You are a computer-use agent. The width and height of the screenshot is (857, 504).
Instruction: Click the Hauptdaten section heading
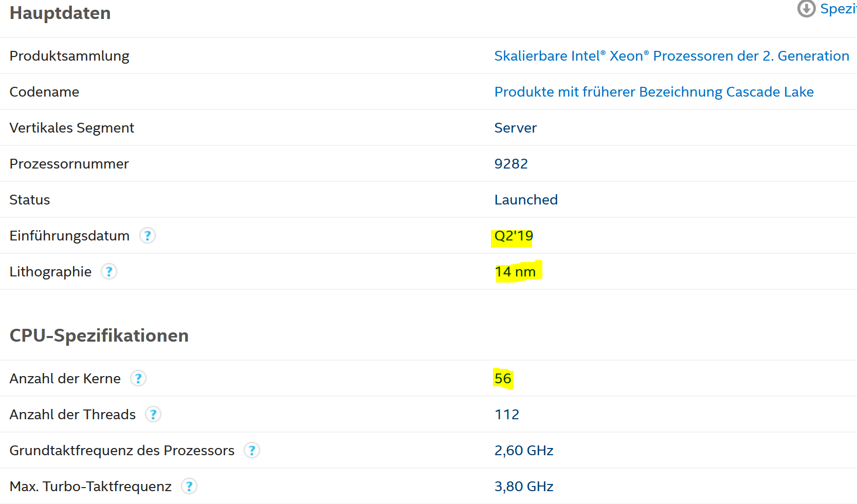[x=60, y=13]
